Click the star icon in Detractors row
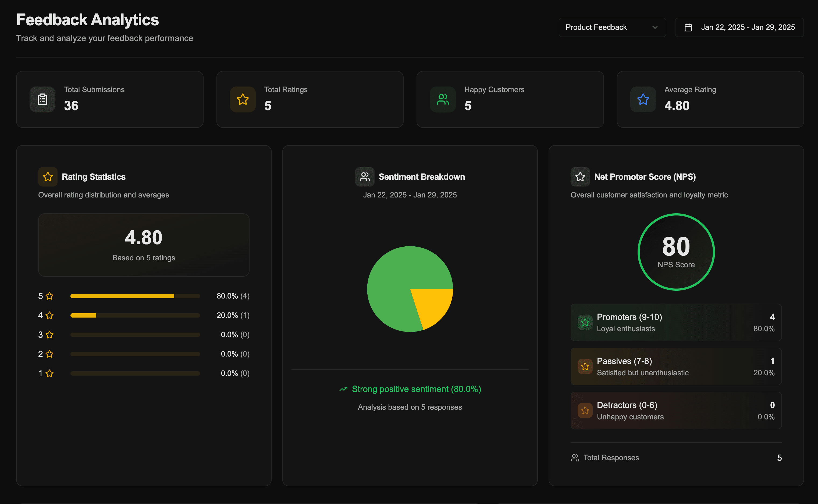Screen dimensions: 818x504 [x=585, y=410]
